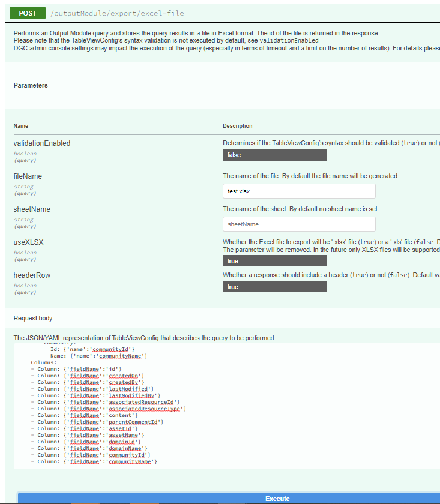Click the Description column header
Image resolution: width=440 pixels, height=504 pixels.
point(237,126)
